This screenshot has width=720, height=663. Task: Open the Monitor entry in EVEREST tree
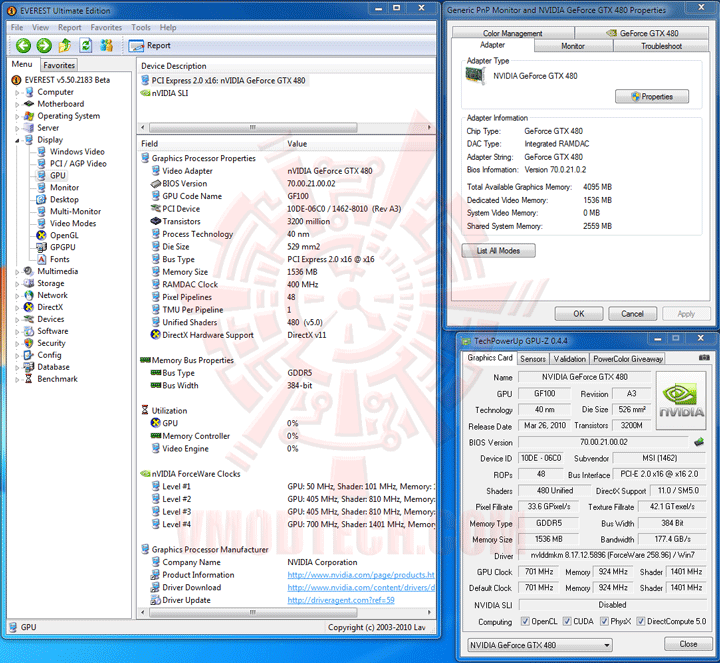pos(64,187)
